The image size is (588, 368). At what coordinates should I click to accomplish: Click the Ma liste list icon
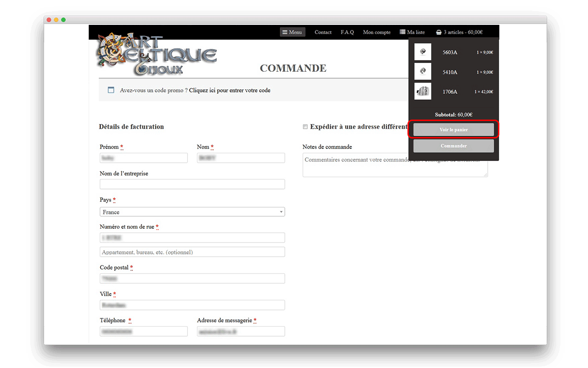point(402,32)
